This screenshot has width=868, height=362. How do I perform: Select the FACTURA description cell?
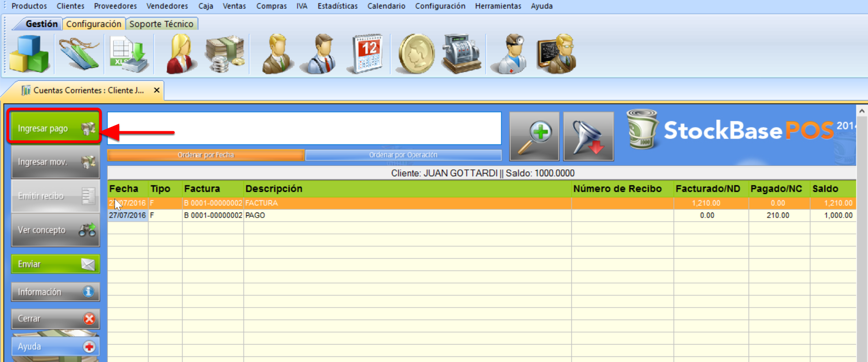pyautogui.click(x=407, y=203)
